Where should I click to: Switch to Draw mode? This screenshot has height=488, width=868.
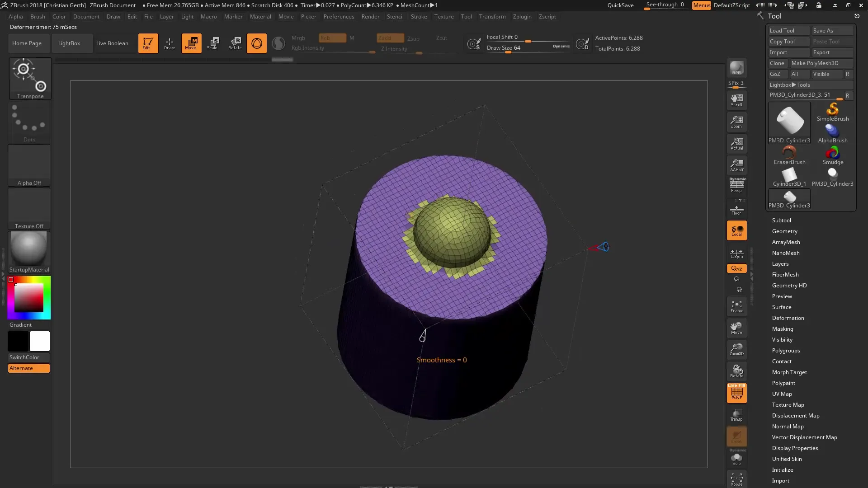[x=170, y=43]
